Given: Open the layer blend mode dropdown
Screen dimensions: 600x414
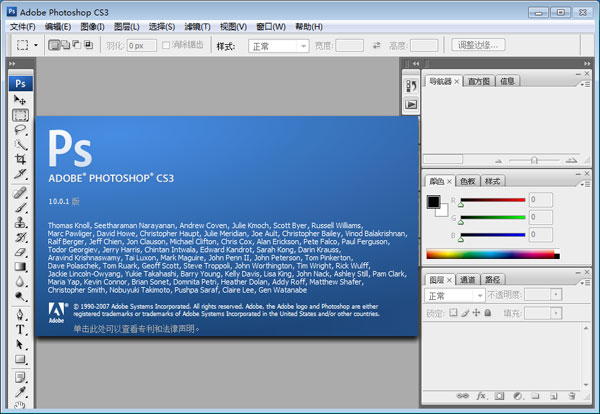Looking at the screenshot, I should [x=454, y=296].
